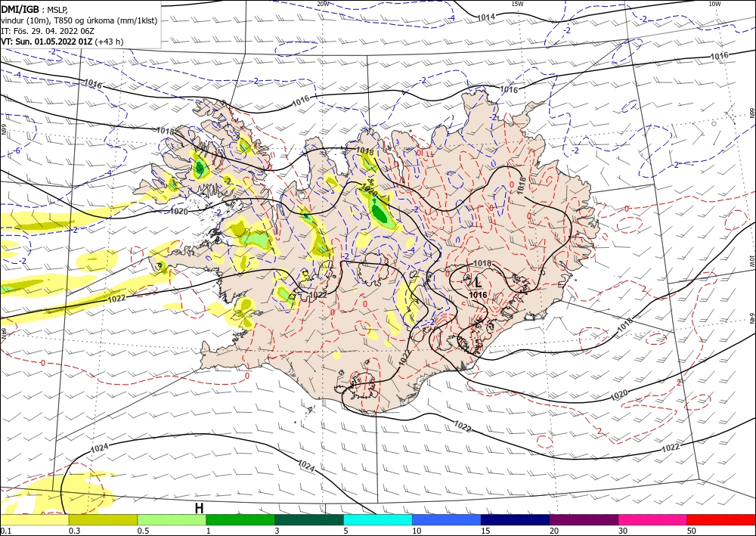Screen dimensions: 756x536
Task: Click the cyan 5–10 legend swatch
Action: 378,519
